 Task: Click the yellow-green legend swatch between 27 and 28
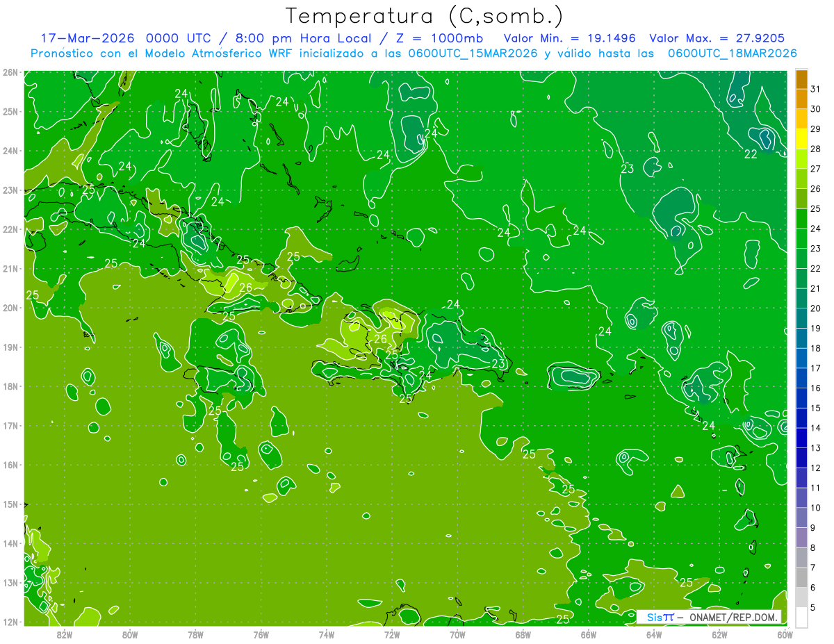tap(801, 159)
